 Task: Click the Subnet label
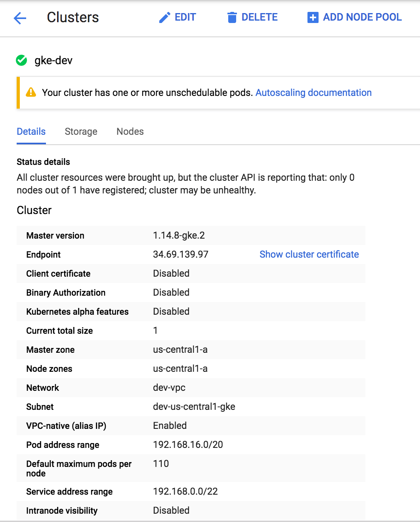point(40,407)
